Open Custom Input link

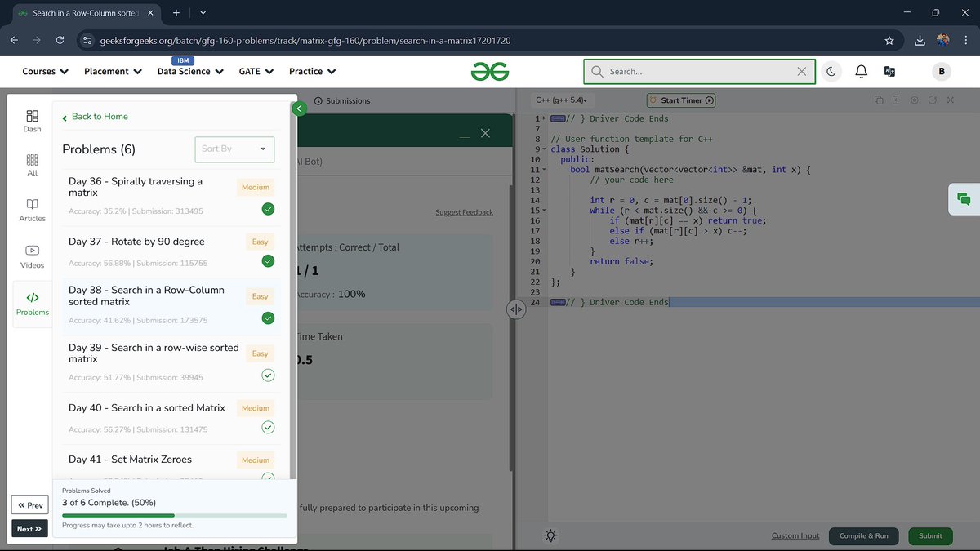pos(795,535)
